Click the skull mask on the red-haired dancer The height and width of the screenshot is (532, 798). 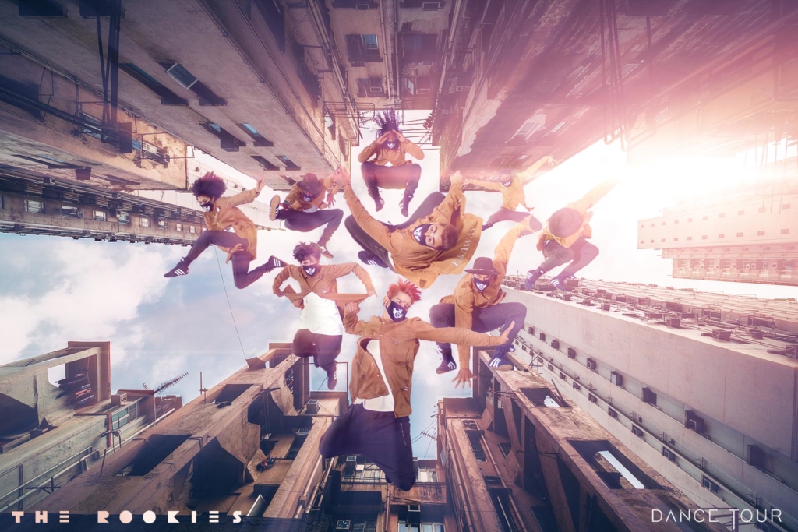pos(396,312)
